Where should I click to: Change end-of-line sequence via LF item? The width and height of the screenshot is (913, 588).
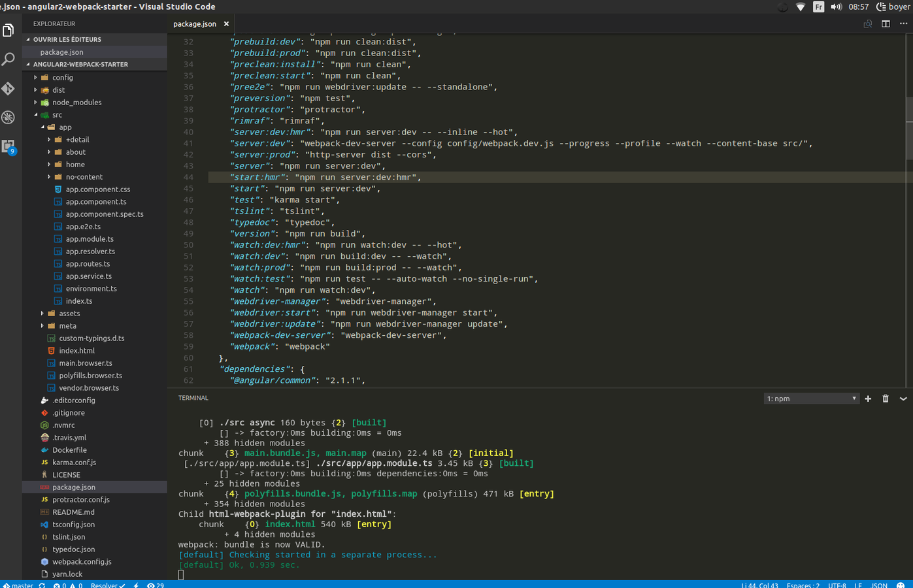pos(858,585)
